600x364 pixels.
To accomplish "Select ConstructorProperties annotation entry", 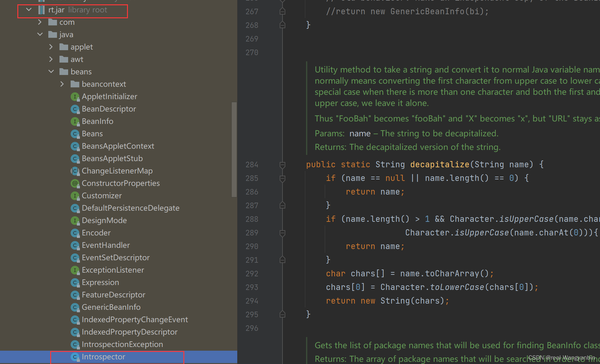I will pos(121,183).
